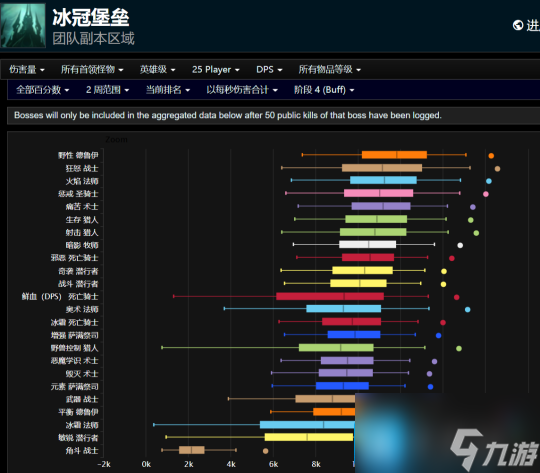540x473 pixels.
Task: Click the red box of 鲜血 (DPS) 死亡骑士
Action: point(330,296)
